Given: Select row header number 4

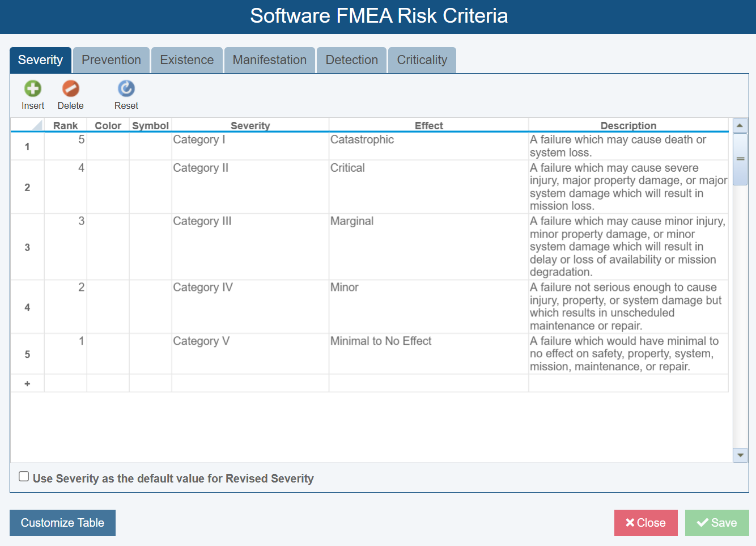Looking at the screenshot, I should click(27, 307).
